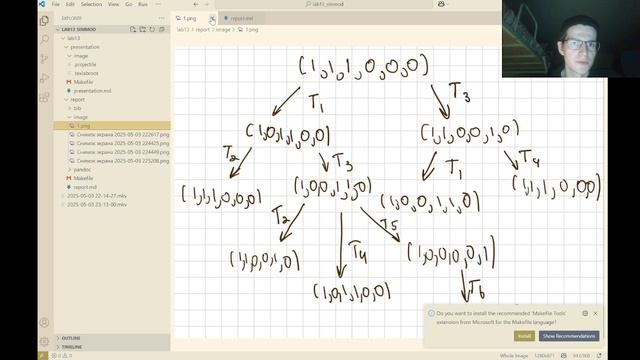Refresh the Explorer file tree
The width and height of the screenshot is (640, 360).
point(152,29)
